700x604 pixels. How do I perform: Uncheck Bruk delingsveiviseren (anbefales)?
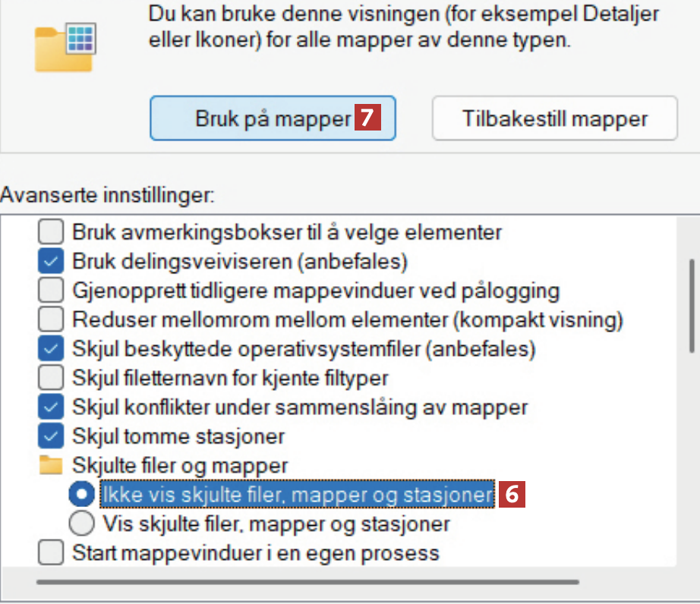[x=51, y=262]
